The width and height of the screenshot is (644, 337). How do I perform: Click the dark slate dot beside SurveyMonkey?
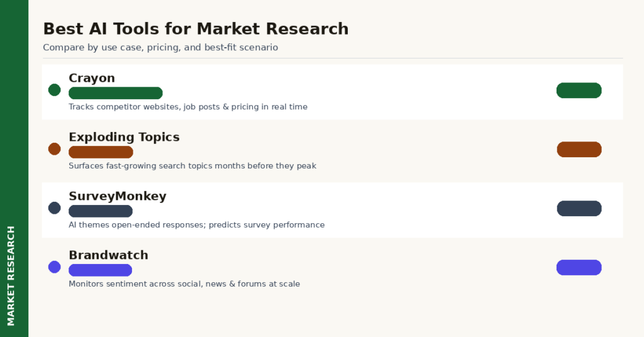54,208
